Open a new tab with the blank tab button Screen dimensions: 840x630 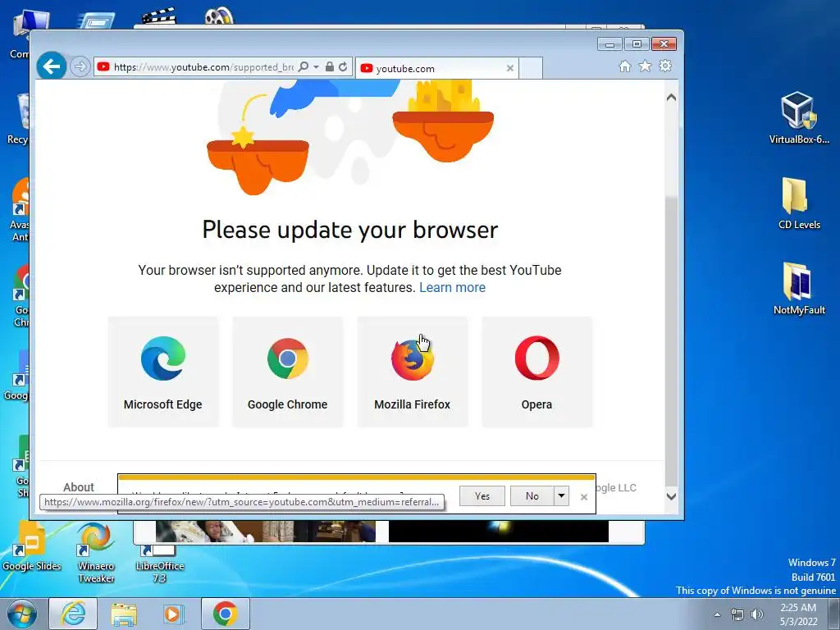pyautogui.click(x=531, y=68)
